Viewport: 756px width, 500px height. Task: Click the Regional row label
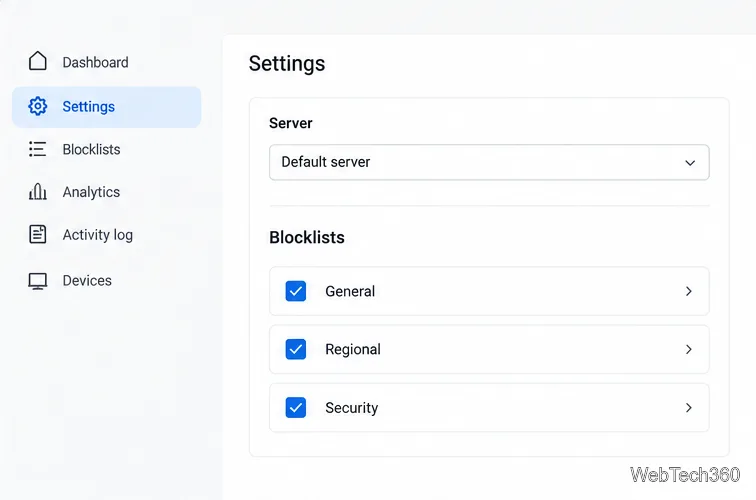(x=353, y=350)
